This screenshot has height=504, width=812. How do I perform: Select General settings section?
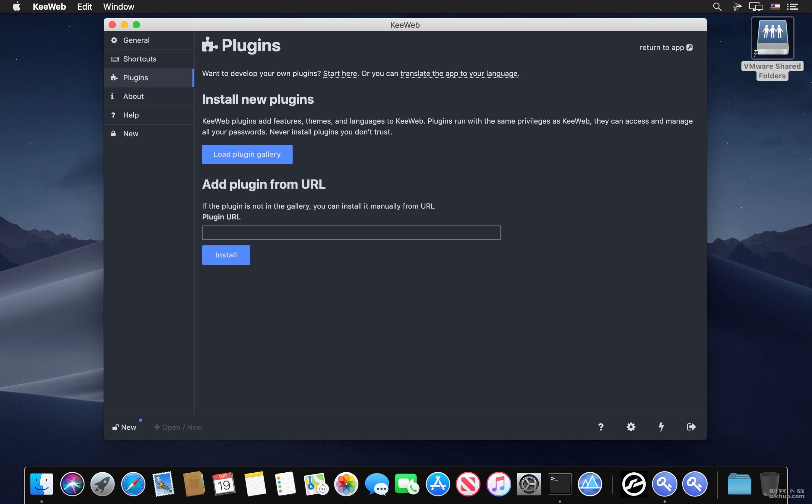click(149, 40)
